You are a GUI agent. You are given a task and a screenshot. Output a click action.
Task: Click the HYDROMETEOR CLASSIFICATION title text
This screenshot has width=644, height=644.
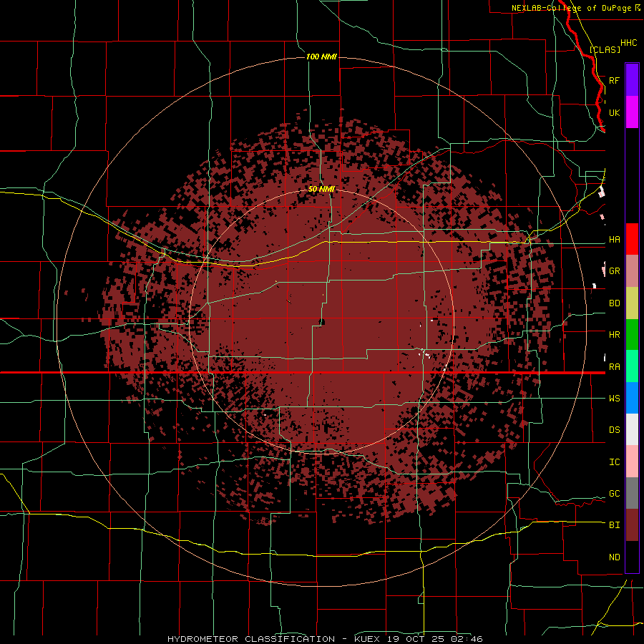tap(251, 639)
